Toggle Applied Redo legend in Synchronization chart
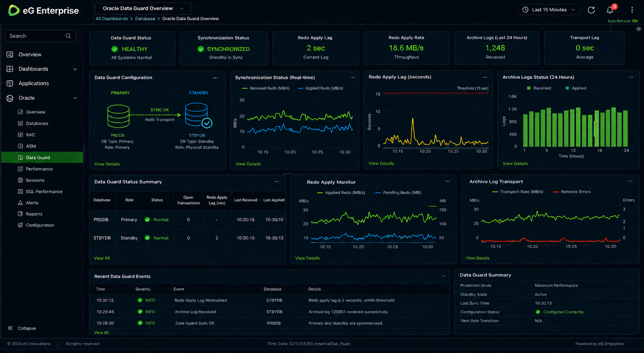This screenshot has width=644, height=353. coord(320,88)
